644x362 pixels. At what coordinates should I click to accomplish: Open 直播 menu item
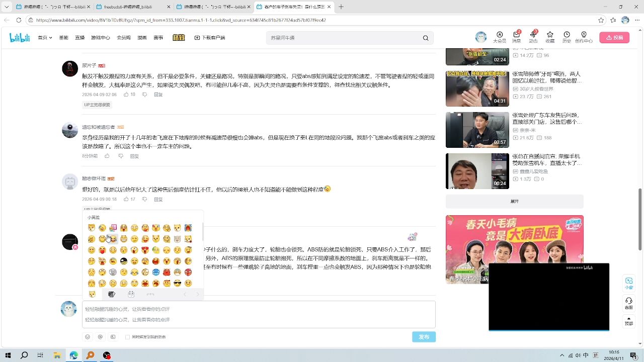click(79, 38)
